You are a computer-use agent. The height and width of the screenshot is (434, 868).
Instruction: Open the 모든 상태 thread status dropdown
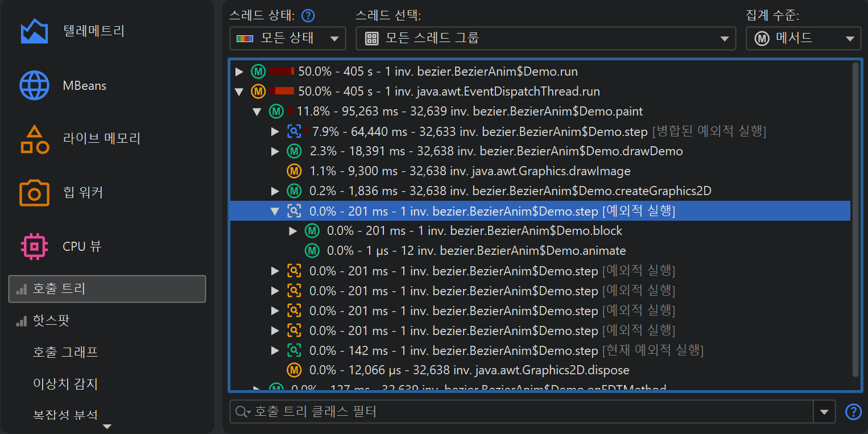click(x=287, y=39)
